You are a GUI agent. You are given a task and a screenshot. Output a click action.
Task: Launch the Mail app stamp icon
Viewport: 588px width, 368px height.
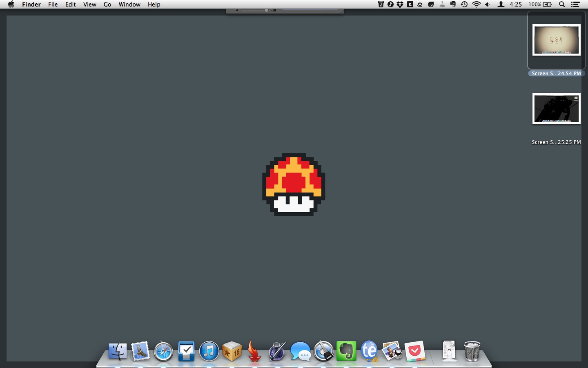click(x=140, y=351)
